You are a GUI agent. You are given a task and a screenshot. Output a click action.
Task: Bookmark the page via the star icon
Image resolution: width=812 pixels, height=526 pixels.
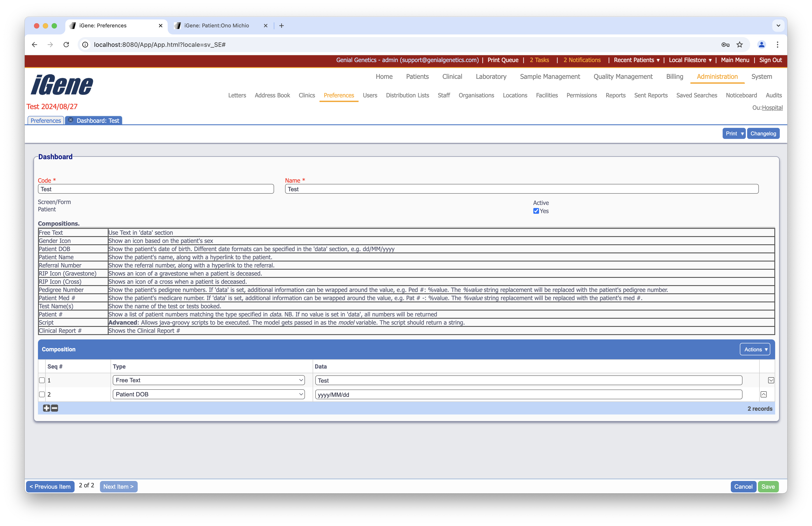tap(740, 45)
